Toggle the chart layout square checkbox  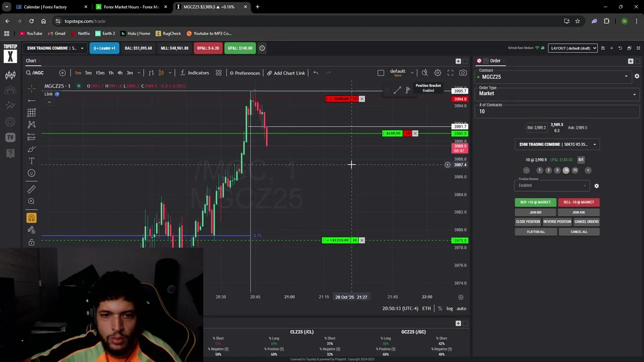pos(381,73)
